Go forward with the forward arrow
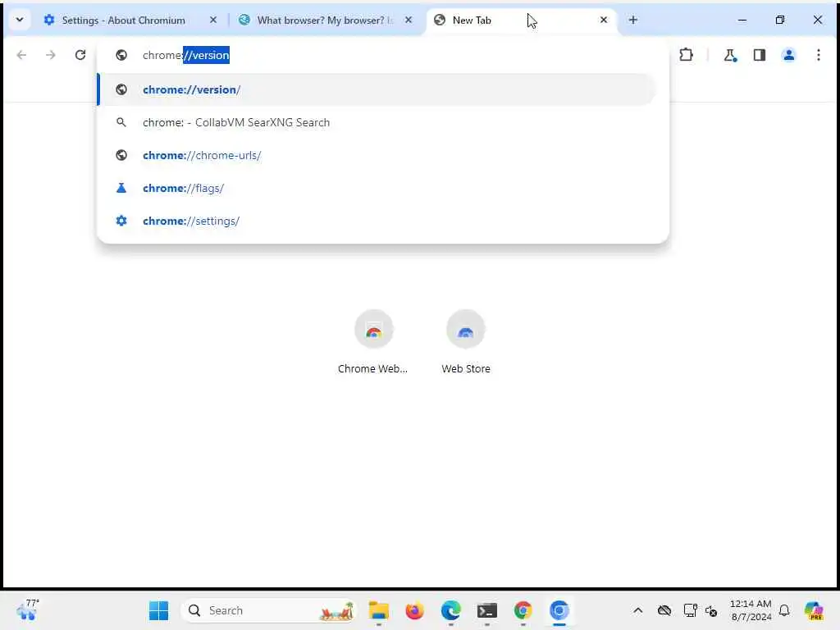 click(x=50, y=55)
